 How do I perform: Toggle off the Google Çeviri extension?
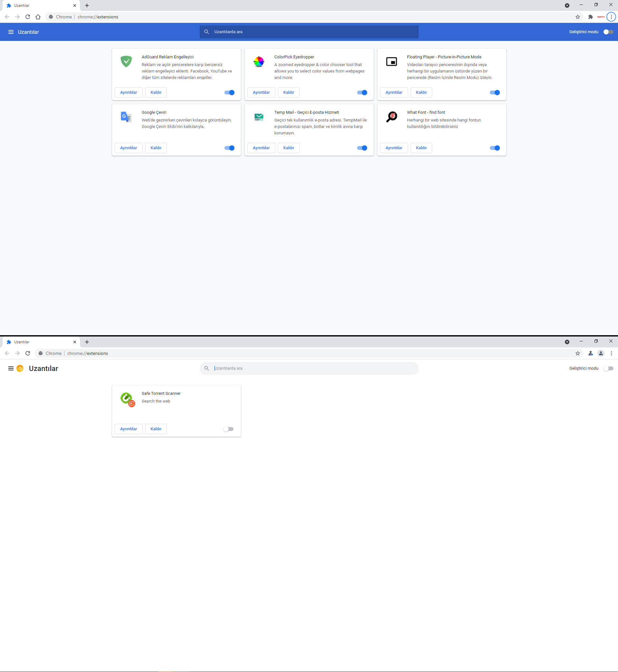point(229,148)
